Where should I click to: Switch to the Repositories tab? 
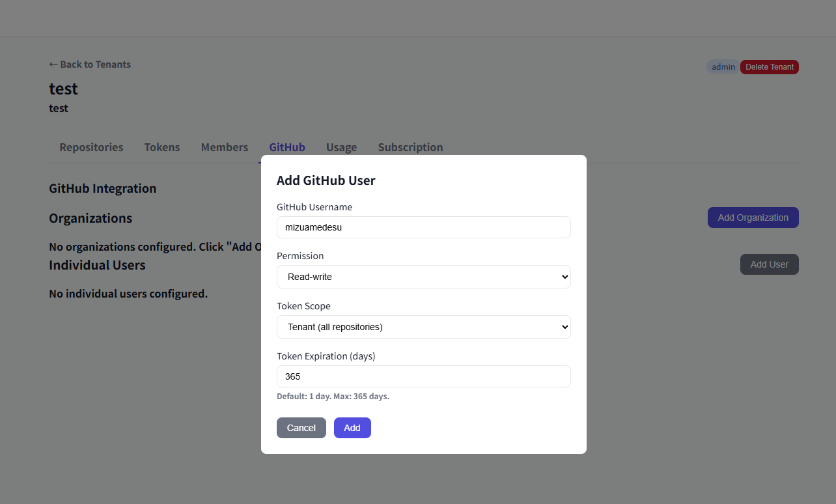point(91,147)
